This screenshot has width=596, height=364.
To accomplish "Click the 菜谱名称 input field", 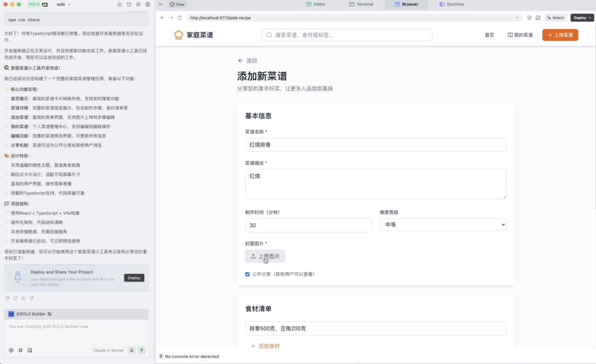I will point(376,144).
